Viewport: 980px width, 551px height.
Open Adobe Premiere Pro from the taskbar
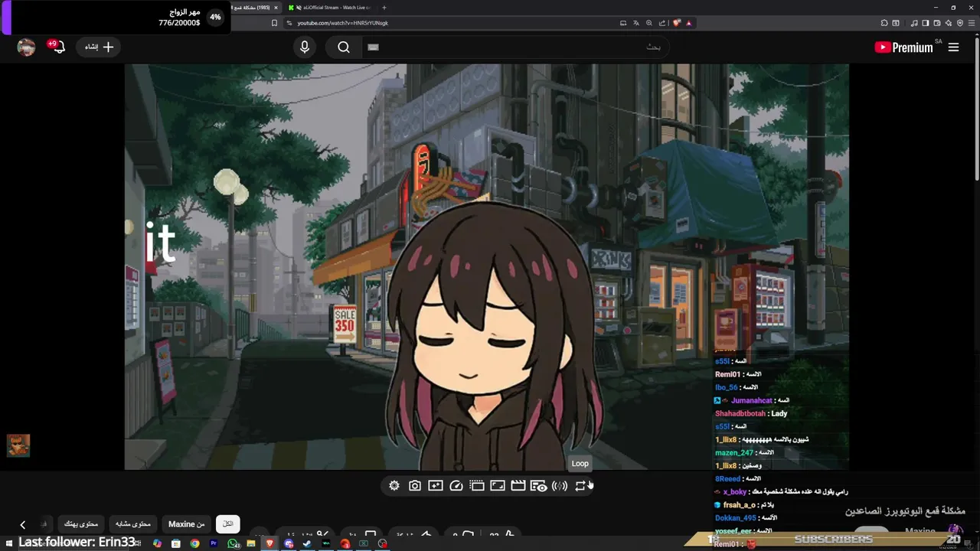tap(214, 543)
